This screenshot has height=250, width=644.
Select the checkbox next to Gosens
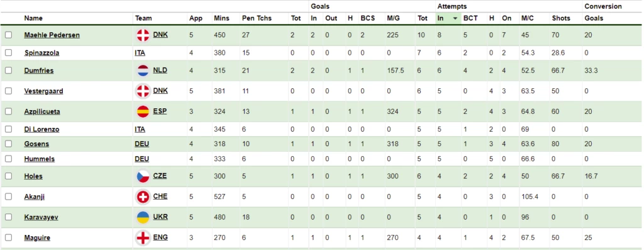[8, 144]
